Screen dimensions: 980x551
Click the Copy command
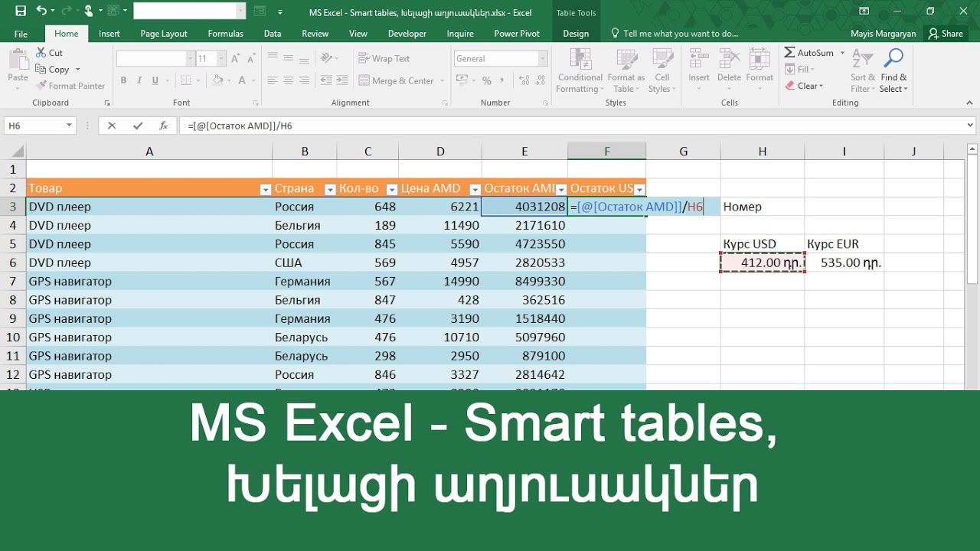click(x=53, y=70)
